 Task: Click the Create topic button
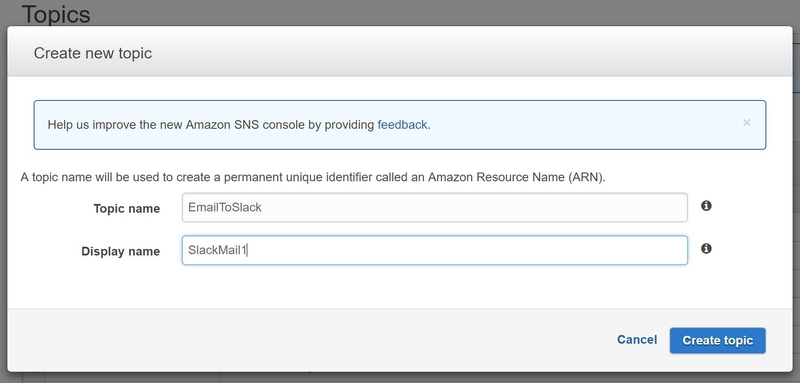(x=717, y=340)
